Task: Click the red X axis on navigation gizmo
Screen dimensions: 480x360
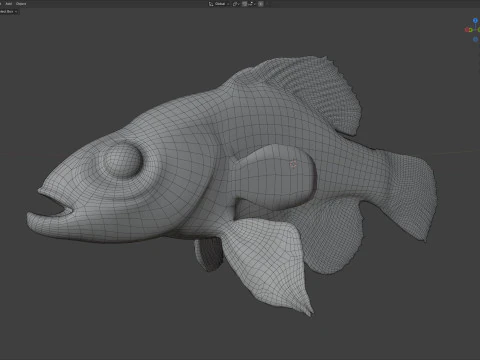Action: (x=467, y=30)
